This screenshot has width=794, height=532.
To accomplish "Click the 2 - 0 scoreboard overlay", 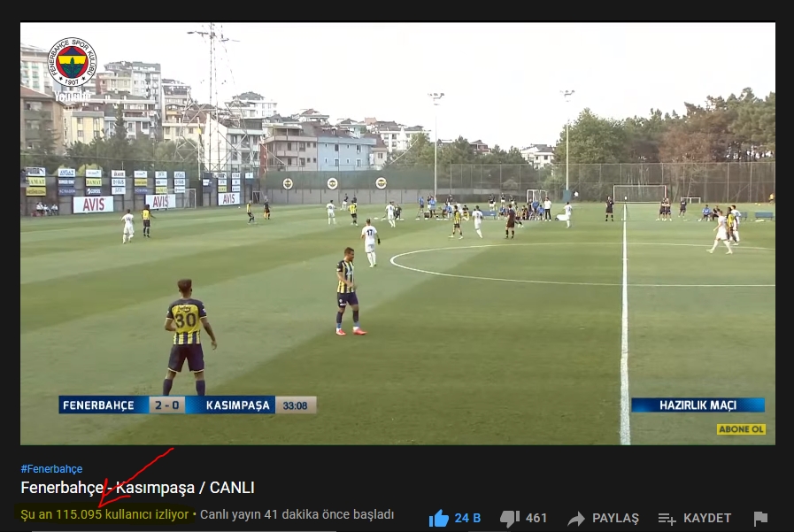I will pyautogui.click(x=167, y=405).
